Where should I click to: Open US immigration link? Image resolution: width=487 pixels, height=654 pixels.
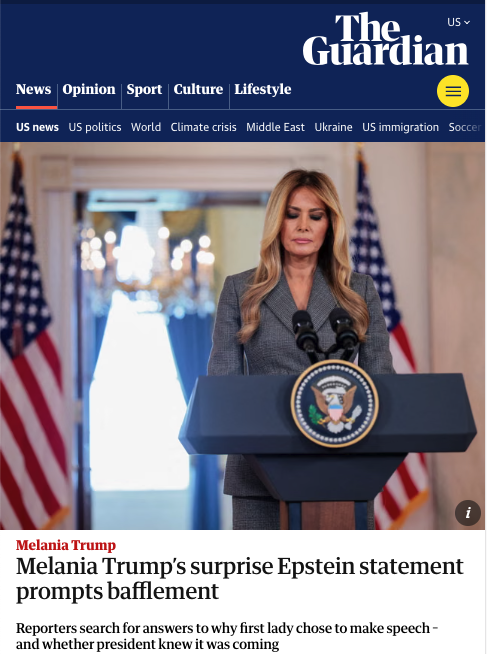tap(400, 127)
